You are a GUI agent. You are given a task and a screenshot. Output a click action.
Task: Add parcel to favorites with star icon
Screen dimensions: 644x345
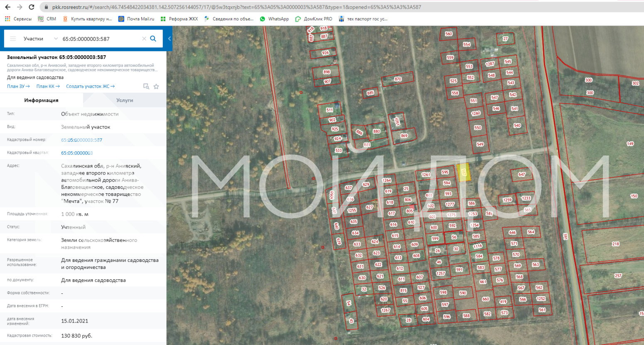click(x=156, y=86)
